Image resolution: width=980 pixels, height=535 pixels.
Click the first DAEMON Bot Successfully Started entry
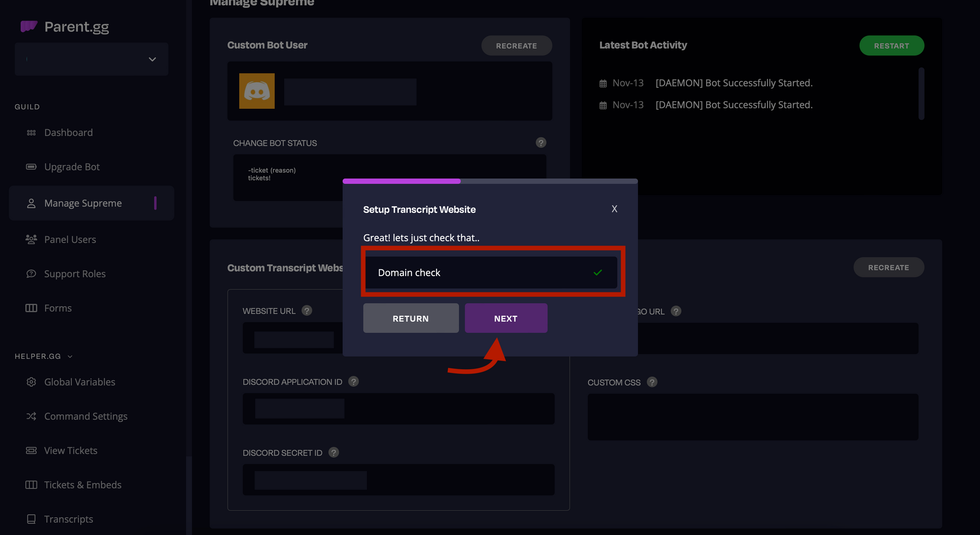[734, 83]
